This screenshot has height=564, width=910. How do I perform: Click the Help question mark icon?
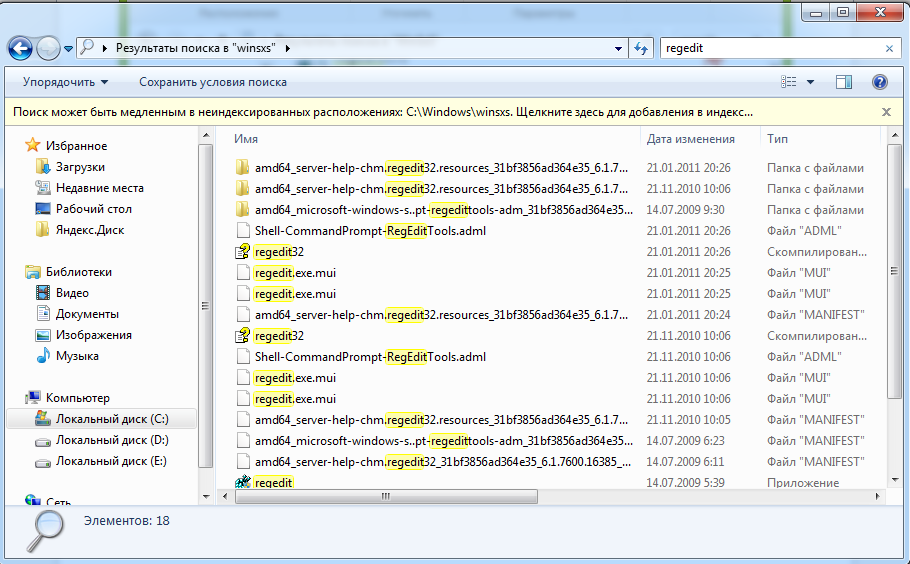point(880,82)
